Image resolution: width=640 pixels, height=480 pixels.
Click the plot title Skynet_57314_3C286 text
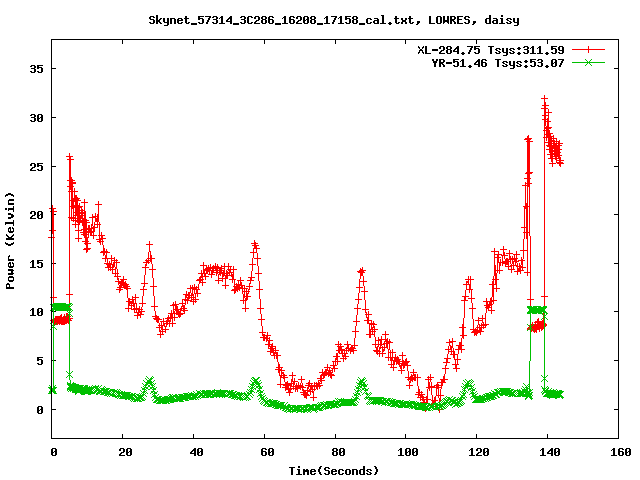pyautogui.click(x=333, y=20)
